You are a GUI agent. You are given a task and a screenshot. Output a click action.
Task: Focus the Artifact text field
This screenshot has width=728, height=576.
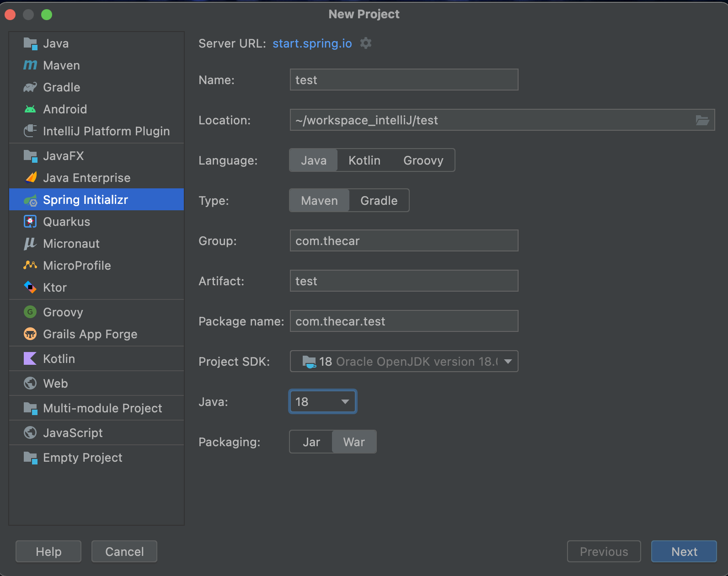tap(404, 281)
